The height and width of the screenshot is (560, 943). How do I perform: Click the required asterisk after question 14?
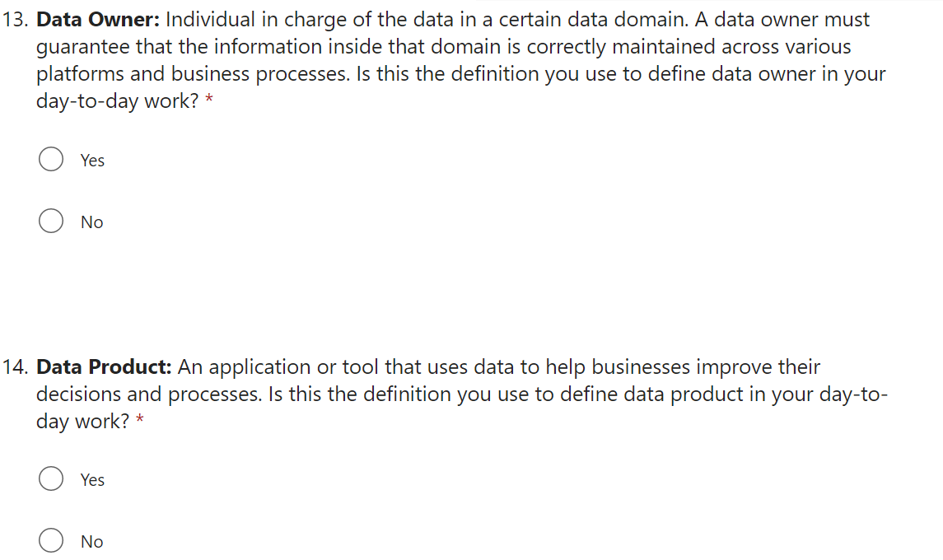[x=140, y=422]
